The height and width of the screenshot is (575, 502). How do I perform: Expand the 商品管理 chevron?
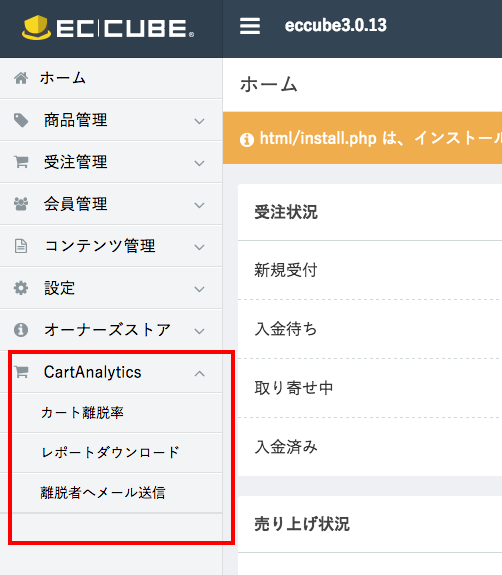pos(199,121)
